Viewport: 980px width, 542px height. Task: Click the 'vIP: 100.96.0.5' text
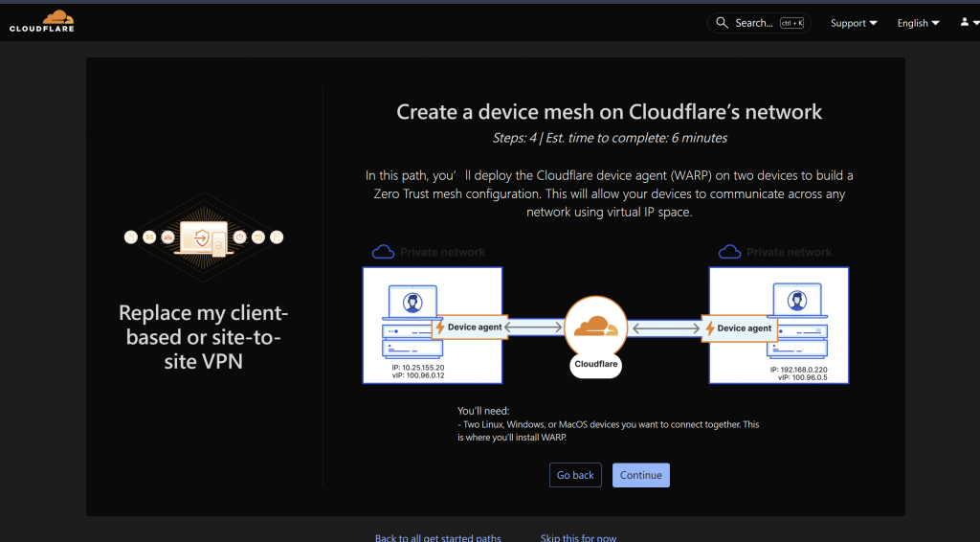coord(803,377)
